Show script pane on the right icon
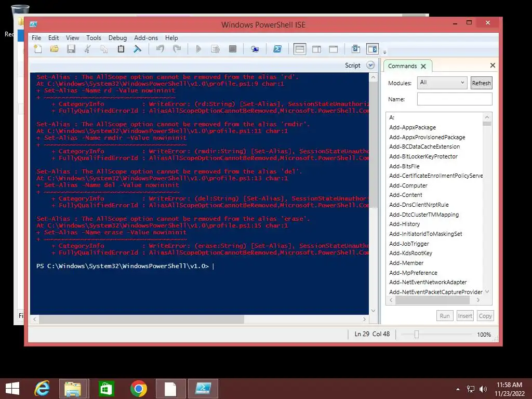Viewport: 532px width, 399px height. 316,49
